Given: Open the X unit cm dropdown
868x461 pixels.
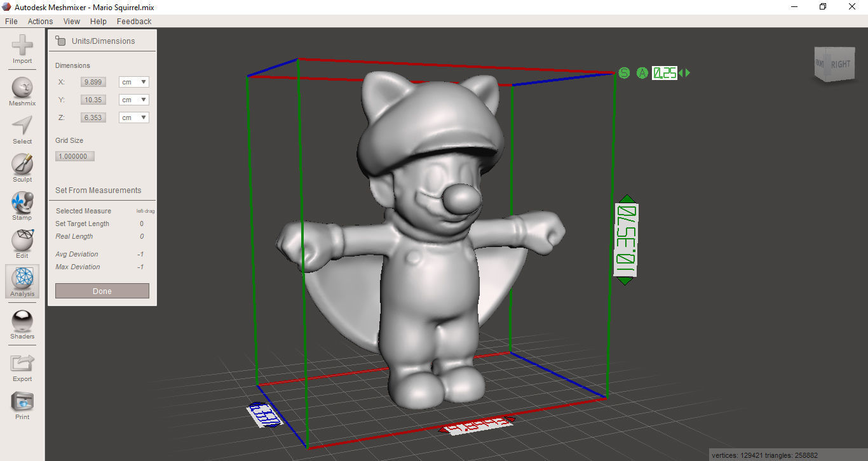Looking at the screenshot, I should tap(134, 82).
